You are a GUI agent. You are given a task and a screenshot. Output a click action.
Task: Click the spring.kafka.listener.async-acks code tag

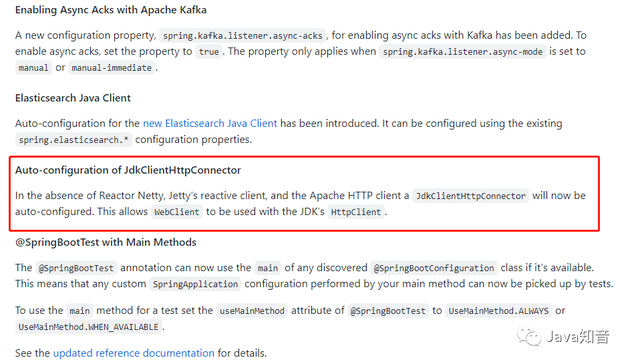[243, 36]
